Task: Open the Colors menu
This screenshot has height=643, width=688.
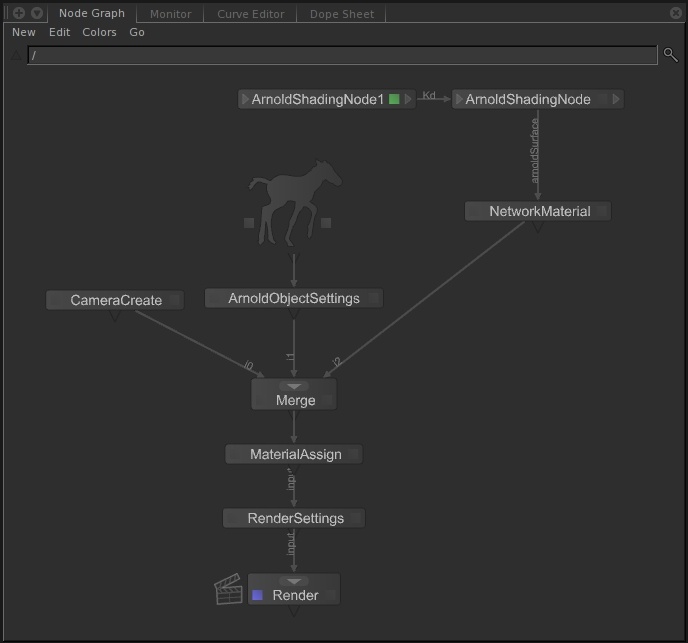Action: pyautogui.click(x=99, y=32)
